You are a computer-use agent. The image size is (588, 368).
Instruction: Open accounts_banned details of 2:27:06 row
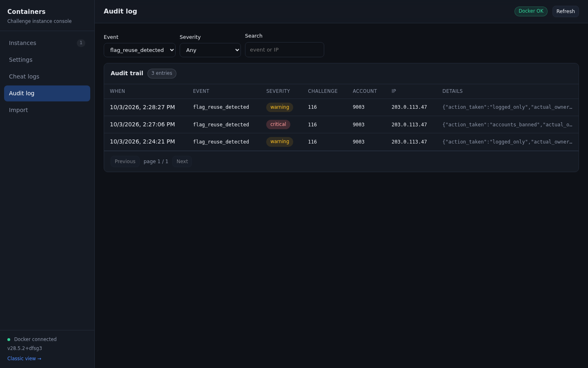(507, 125)
